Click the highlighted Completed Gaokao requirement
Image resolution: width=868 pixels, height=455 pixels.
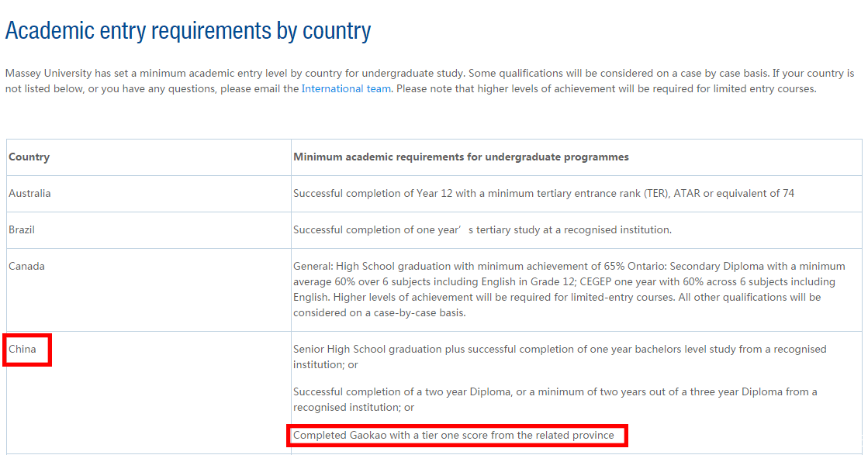[454, 435]
